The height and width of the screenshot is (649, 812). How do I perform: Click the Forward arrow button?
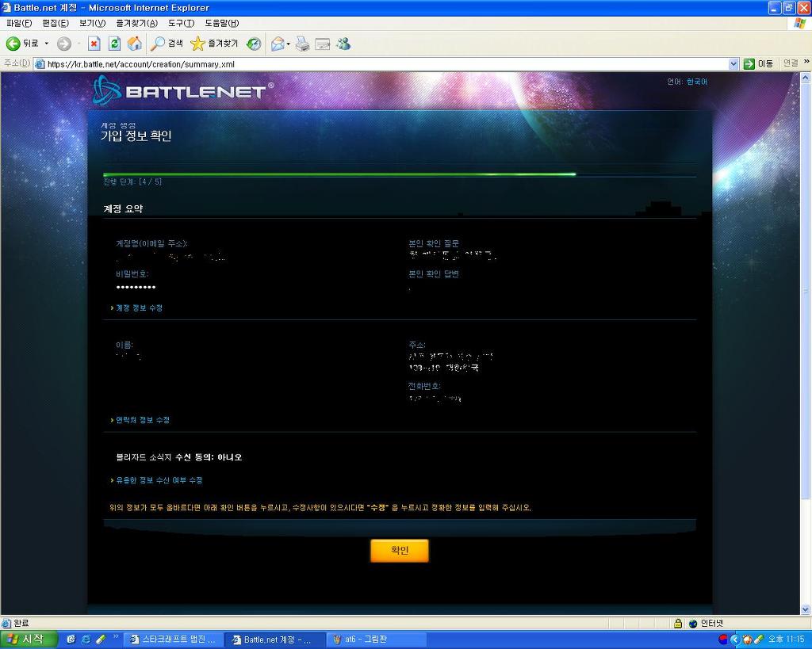click(63, 44)
